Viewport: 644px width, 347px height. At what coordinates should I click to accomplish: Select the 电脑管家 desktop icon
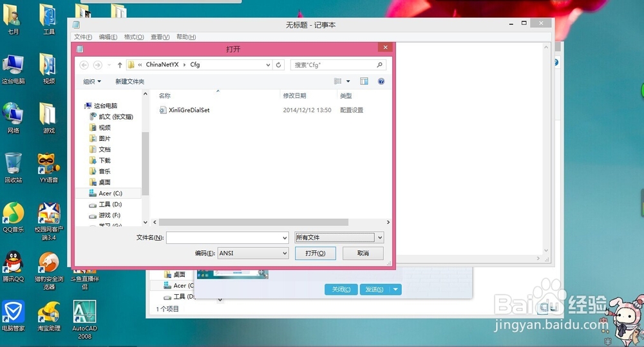click(13, 316)
